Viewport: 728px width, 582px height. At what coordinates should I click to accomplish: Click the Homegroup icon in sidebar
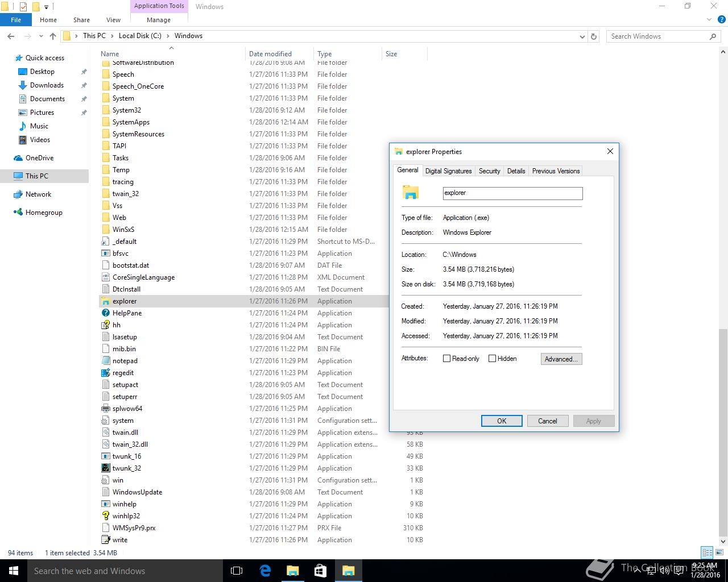pyautogui.click(x=18, y=213)
